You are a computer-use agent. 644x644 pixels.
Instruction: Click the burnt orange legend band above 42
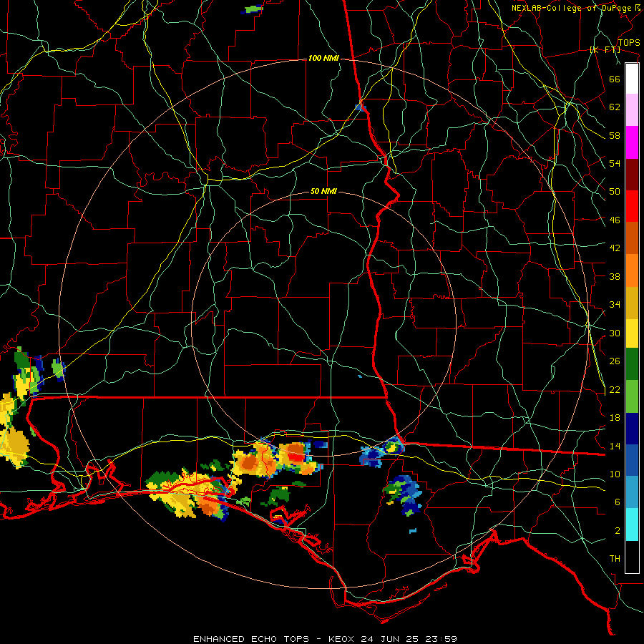click(632, 238)
